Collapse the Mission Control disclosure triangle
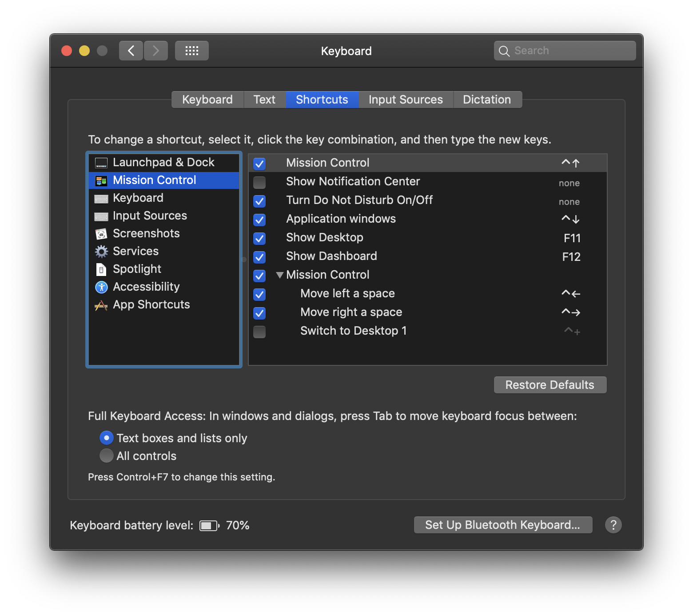The image size is (693, 616). pos(279,275)
